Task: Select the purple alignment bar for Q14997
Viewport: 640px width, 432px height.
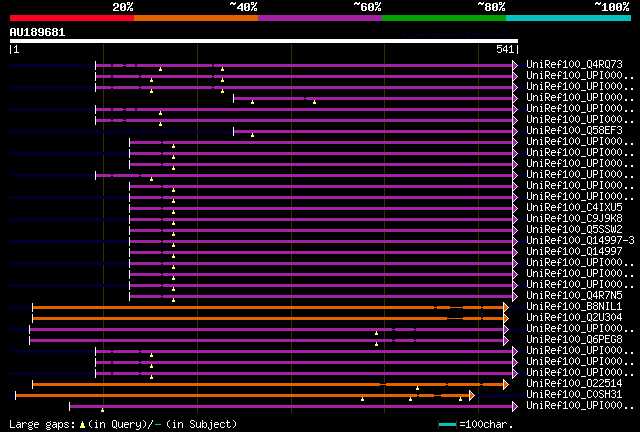Action: pos(321,253)
